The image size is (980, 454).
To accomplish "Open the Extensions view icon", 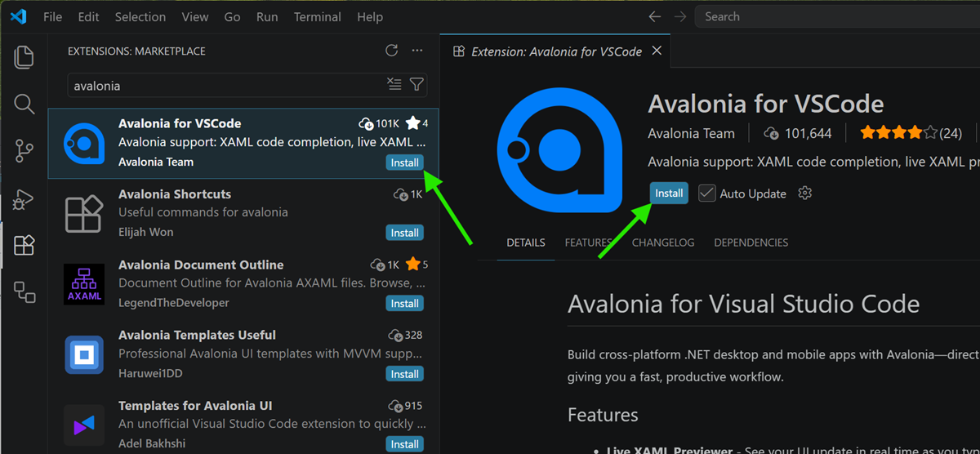I will 24,245.
